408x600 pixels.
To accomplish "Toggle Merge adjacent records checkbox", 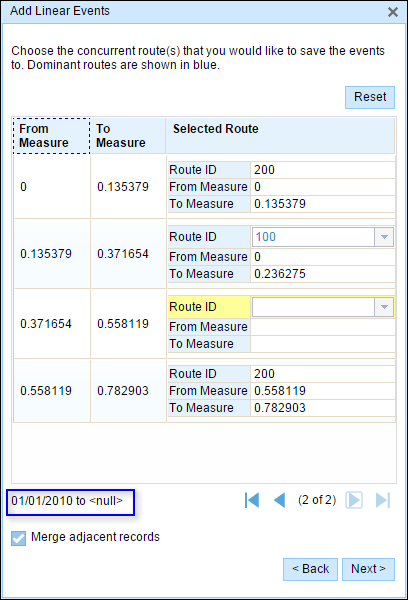I will tap(18, 538).
